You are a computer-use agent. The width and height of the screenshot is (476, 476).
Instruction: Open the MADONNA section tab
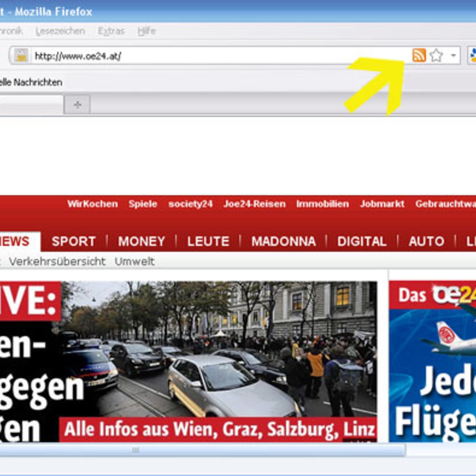[x=283, y=241]
